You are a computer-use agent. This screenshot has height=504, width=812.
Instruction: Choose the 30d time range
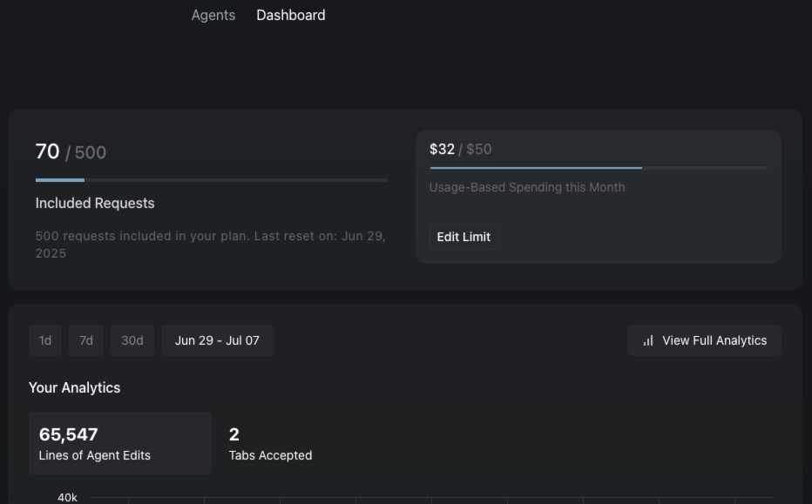coord(132,340)
